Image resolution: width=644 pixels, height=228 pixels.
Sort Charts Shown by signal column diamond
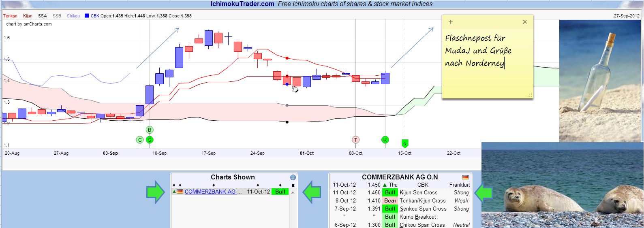[280, 185]
